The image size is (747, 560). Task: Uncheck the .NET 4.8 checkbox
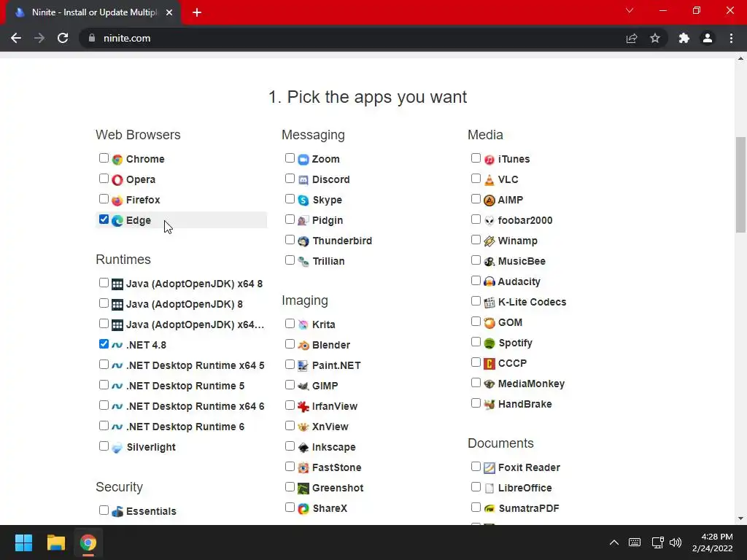104,344
